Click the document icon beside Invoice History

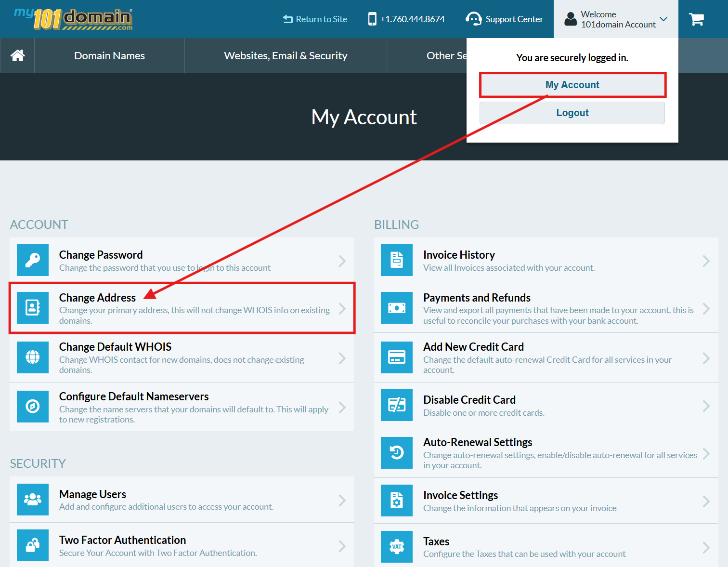(396, 260)
